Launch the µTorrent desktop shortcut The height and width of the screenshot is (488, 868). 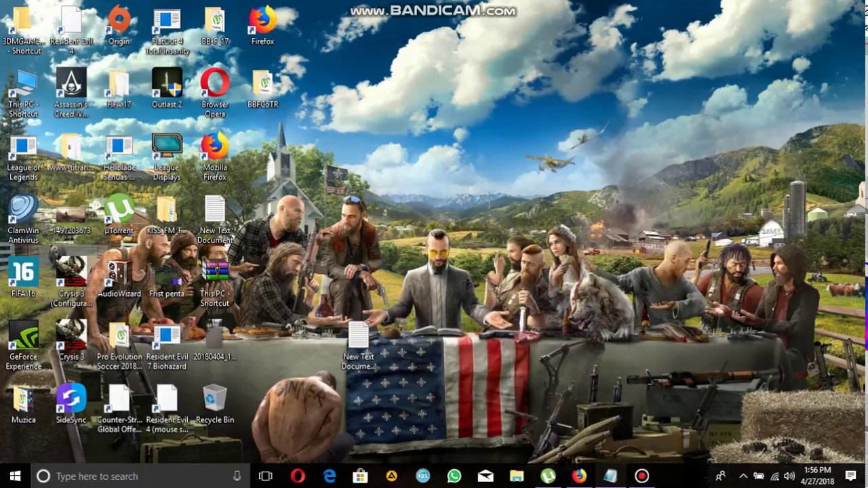point(119,215)
